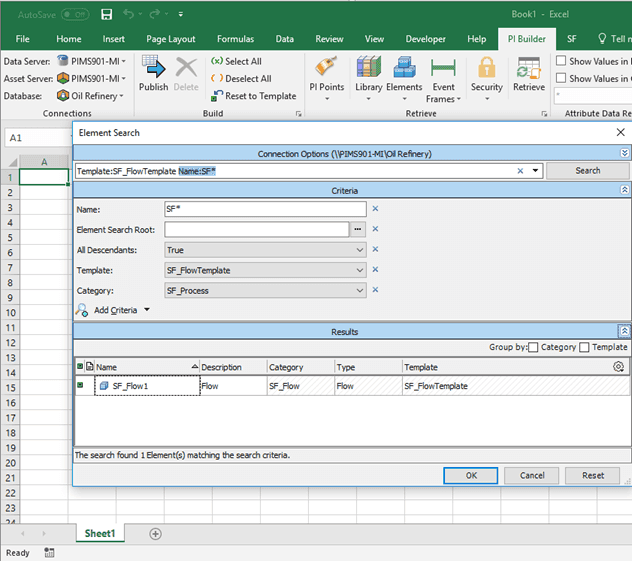Open results column settings gear
The width and height of the screenshot is (632, 561).
[618, 367]
